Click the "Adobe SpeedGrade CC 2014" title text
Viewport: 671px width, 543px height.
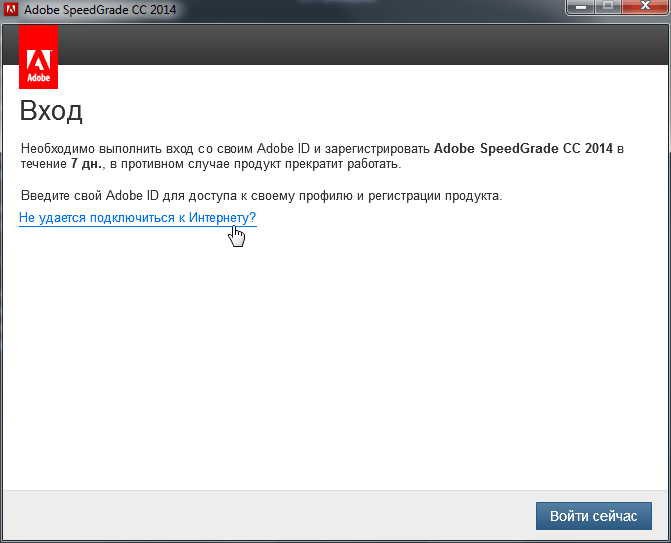coord(100,9)
